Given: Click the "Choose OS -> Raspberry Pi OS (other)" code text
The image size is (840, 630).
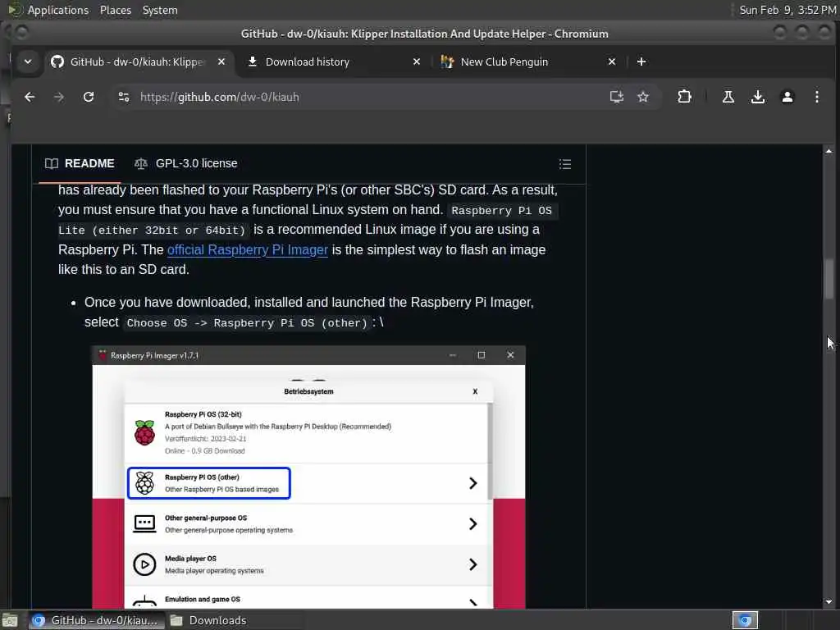Looking at the screenshot, I should click(x=247, y=323).
